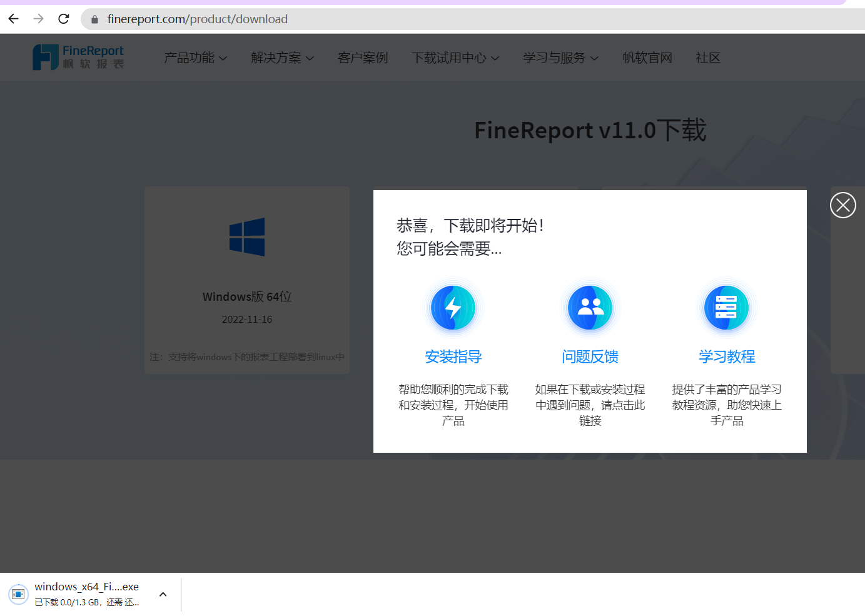Click the 问题反馈 people icon
This screenshot has height=616, width=865.
pyautogui.click(x=590, y=307)
